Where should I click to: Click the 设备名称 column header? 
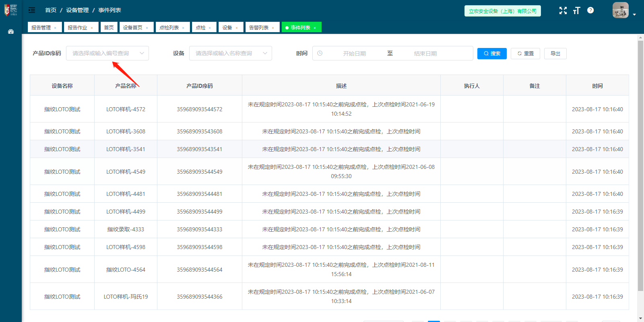point(62,86)
